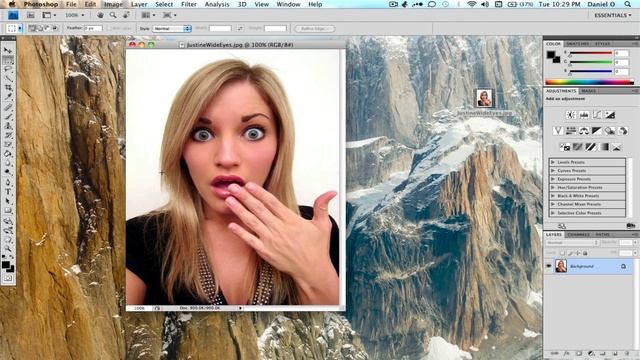
Task: Open the tool preset picker for Marquee
Action: (14, 28)
